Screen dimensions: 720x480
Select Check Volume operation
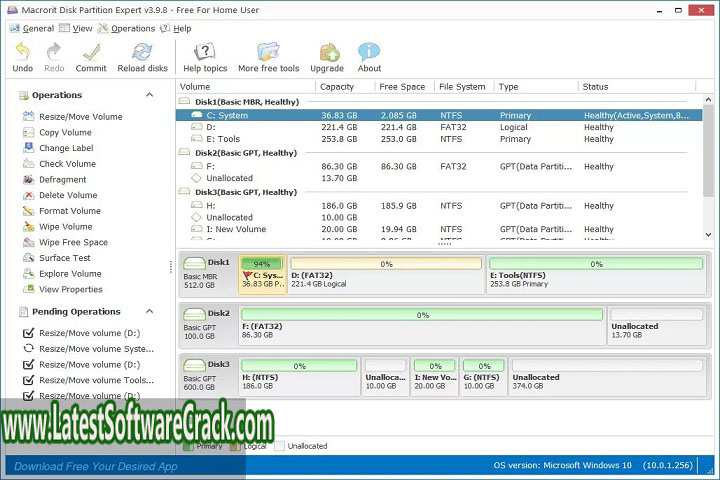coord(60,164)
